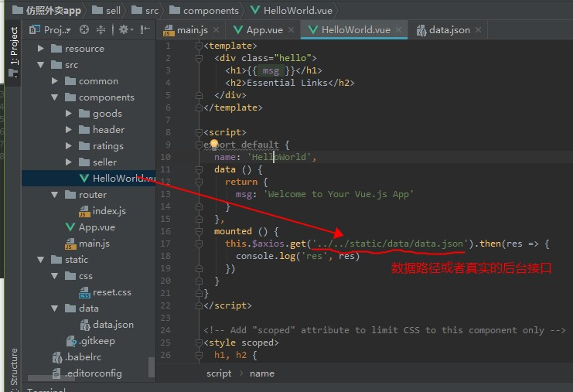The height and width of the screenshot is (392, 573).
Task: Expand the ratings folder
Action: coord(68,146)
